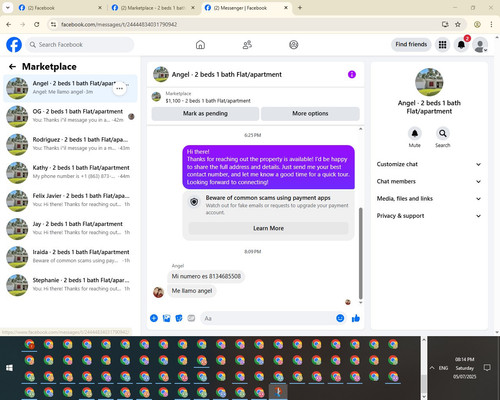Open the Facebook menu grid icon

coord(442,45)
